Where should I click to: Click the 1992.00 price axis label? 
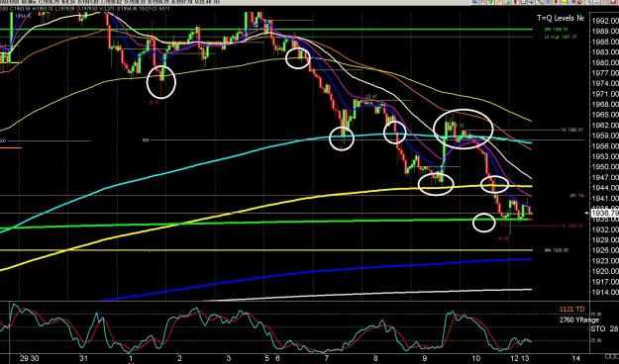605,21
